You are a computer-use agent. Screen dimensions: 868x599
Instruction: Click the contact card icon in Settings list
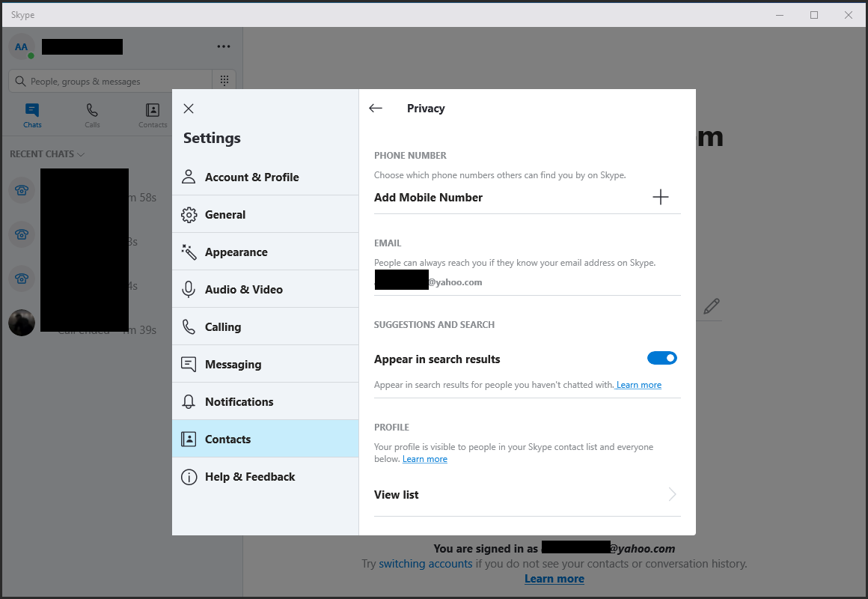189,439
